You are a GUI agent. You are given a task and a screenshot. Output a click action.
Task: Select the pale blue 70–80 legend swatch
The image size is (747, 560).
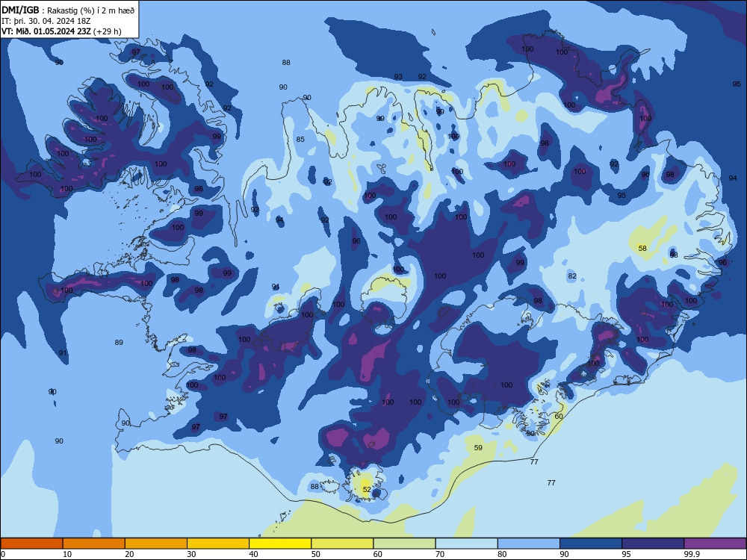point(466,544)
